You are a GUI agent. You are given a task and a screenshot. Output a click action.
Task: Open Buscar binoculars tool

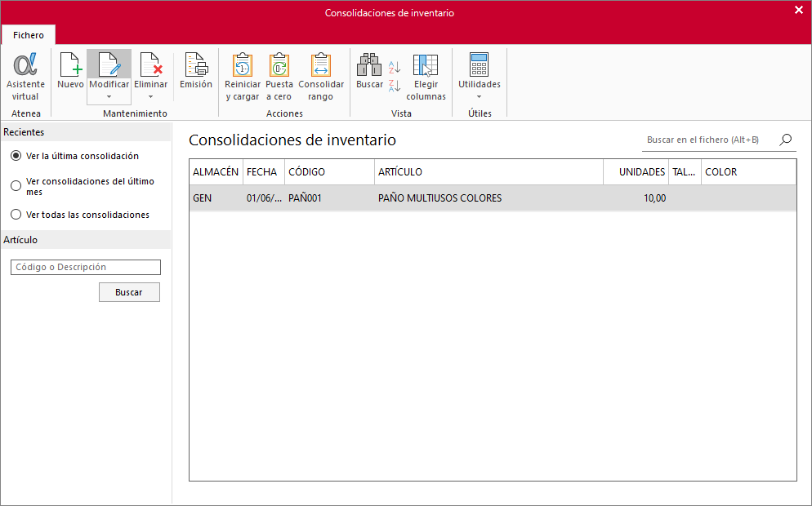(x=369, y=64)
